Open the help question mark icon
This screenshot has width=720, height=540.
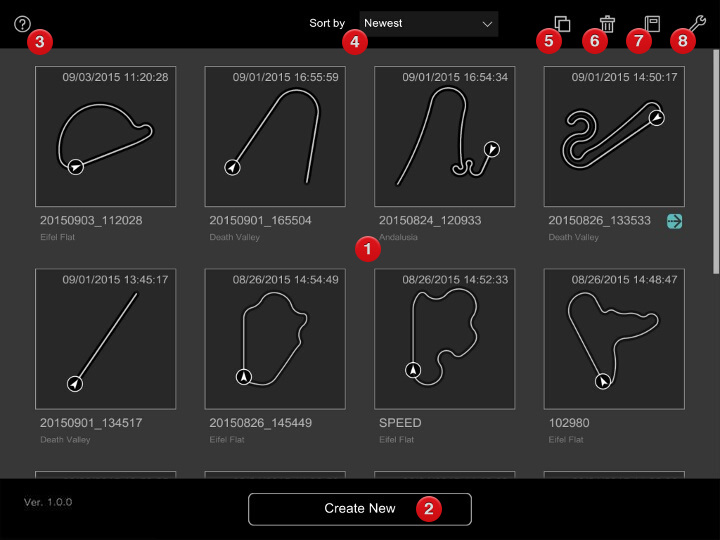(23, 24)
